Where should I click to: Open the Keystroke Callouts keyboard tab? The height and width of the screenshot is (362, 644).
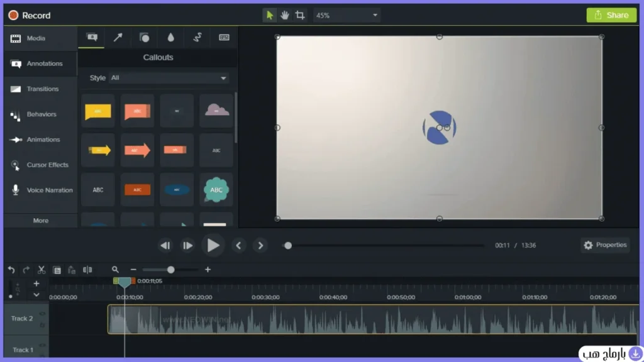[224, 37]
